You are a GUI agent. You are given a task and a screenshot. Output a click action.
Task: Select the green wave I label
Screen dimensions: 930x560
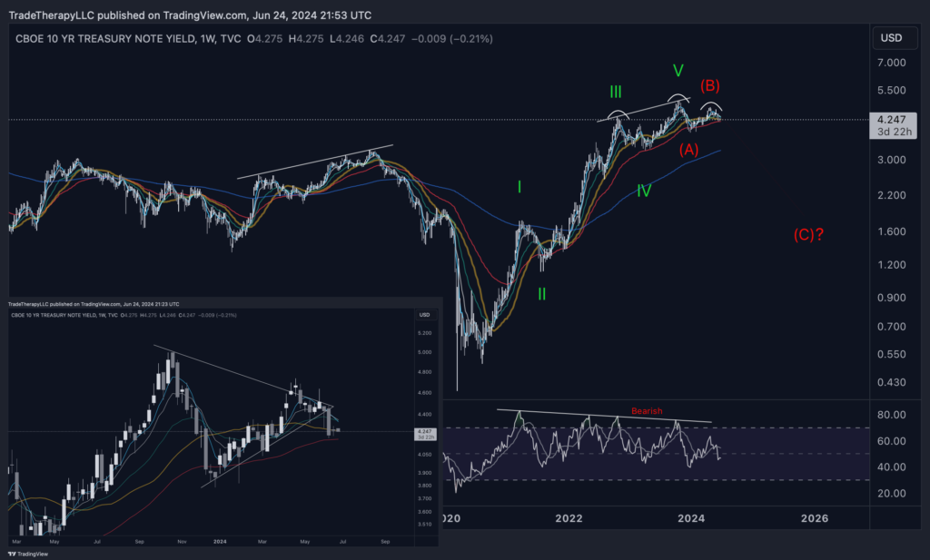(x=519, y=187)
